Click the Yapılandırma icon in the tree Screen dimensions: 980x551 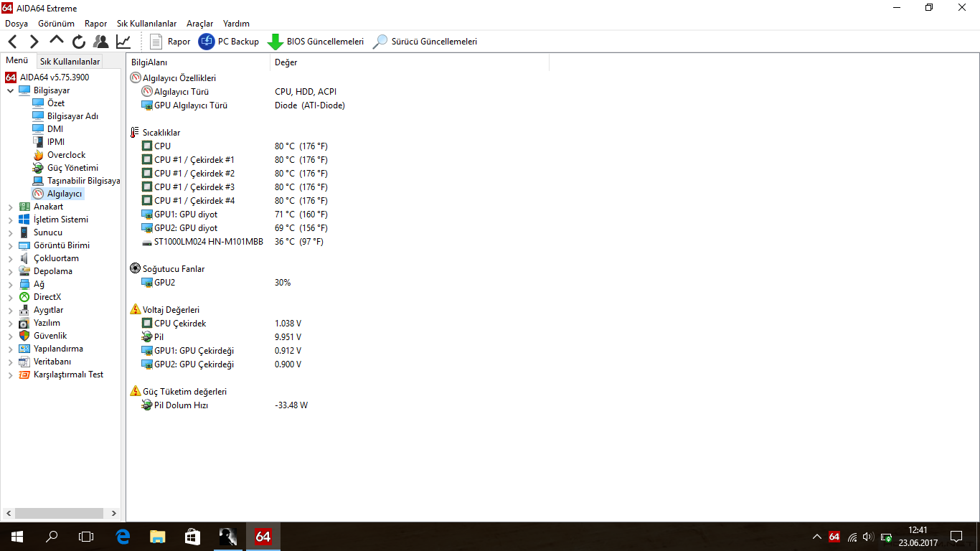point(24,349)
